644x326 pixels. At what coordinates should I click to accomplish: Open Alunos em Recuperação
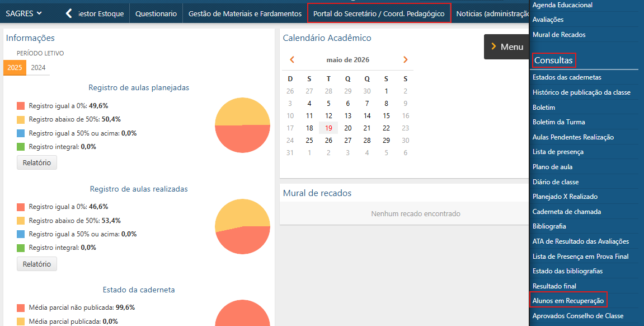point(568,301)
